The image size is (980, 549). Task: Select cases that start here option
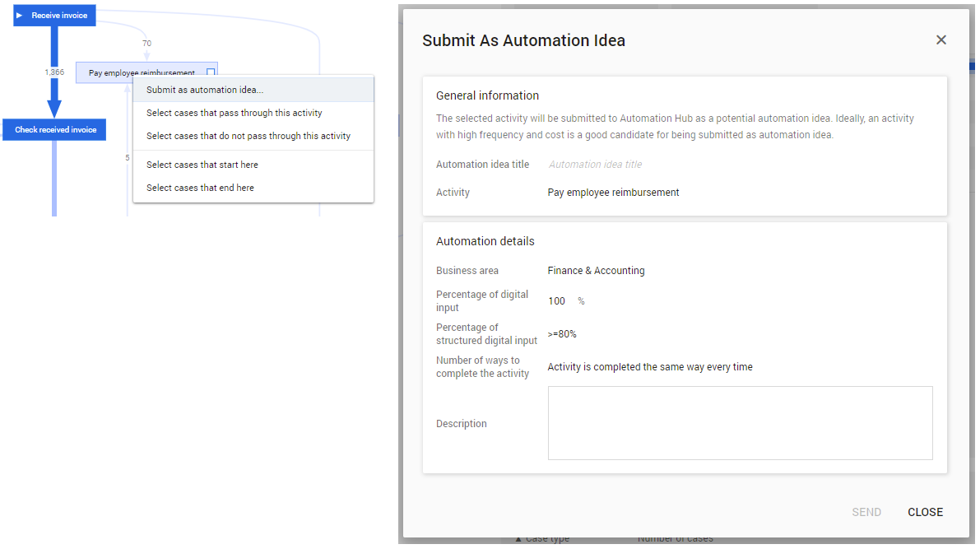pyautogui.click(x=202, y=165)
